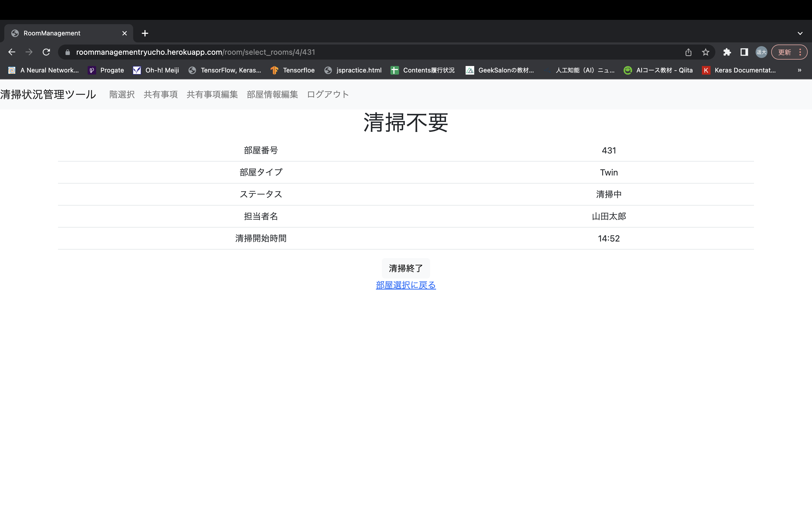Open the 共有事項編集 nav item
The height and width of the screenshot is (527, 812).
click(212, 94)
